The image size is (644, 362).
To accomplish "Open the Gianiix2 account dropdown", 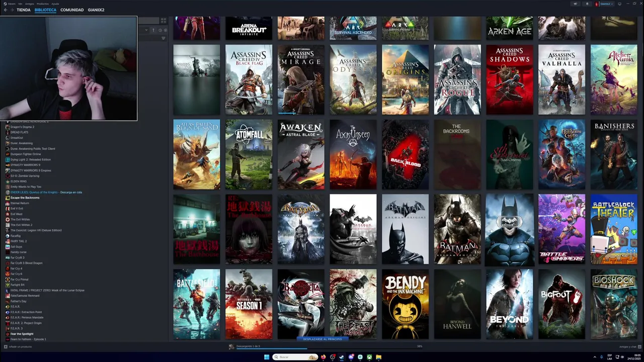I will (x=606, y=4).
